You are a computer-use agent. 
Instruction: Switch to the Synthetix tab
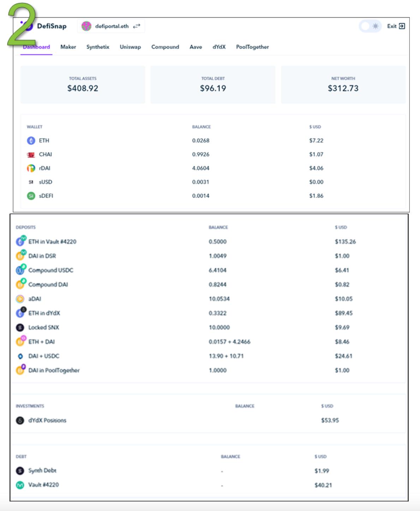(x=98, y=47)
